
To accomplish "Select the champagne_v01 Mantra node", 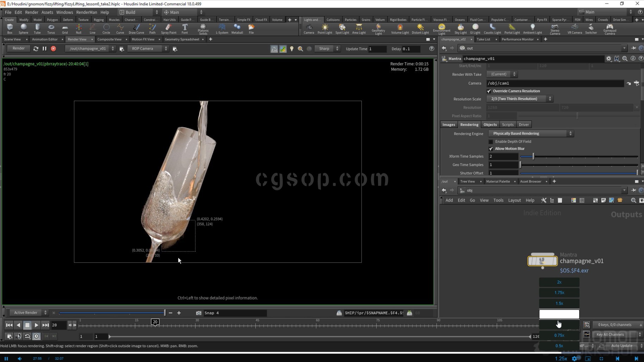I will coord(543,261).
